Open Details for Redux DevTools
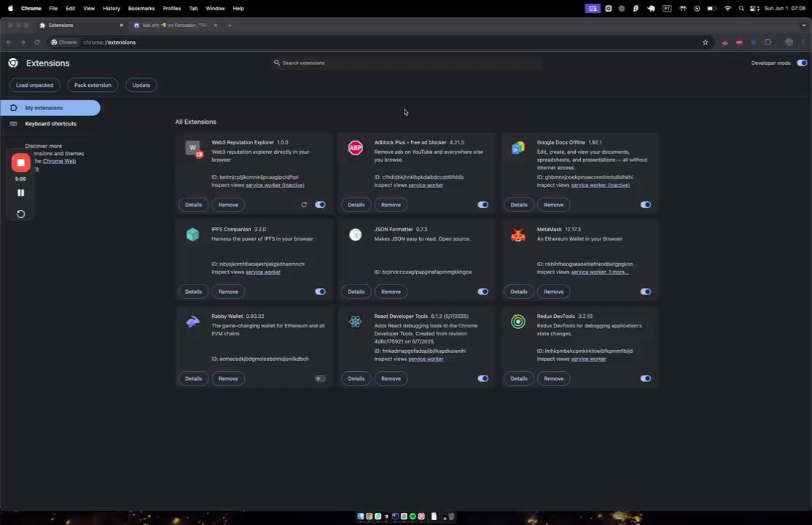Viewport: 812px width, 525px height. click(519, 379)
